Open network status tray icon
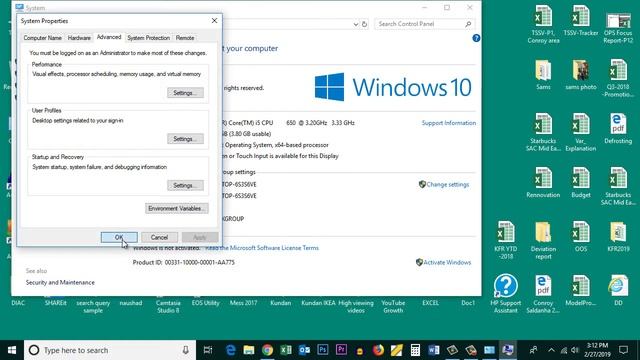This screenshot has width=640, height=360. (564, 350)
